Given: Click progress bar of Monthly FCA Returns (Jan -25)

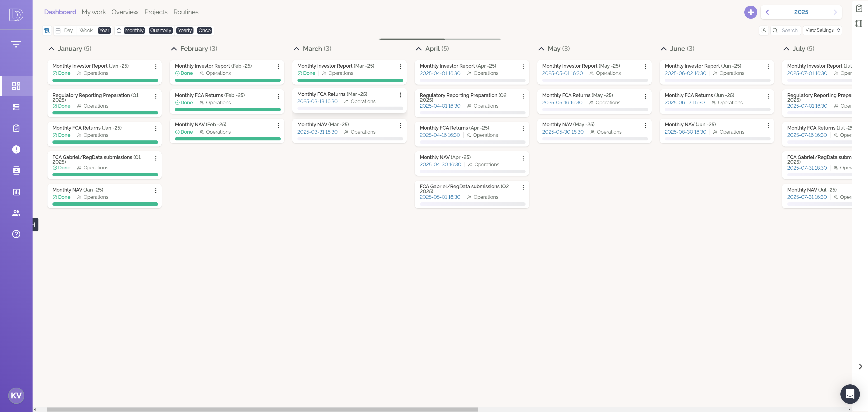Looking at the screenshot, I should (x=105, y=142).
